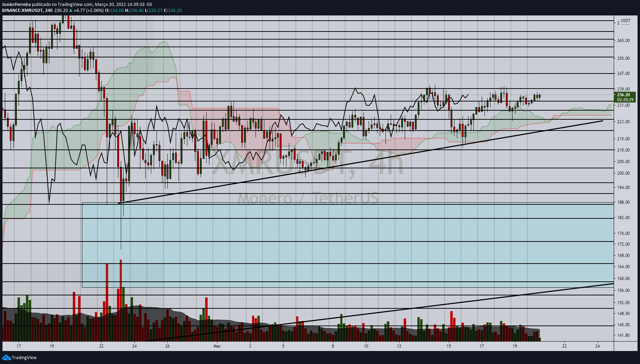Click the high value 236.46
The width and height of the screenshot is (640, 364).
click(137, 10)
